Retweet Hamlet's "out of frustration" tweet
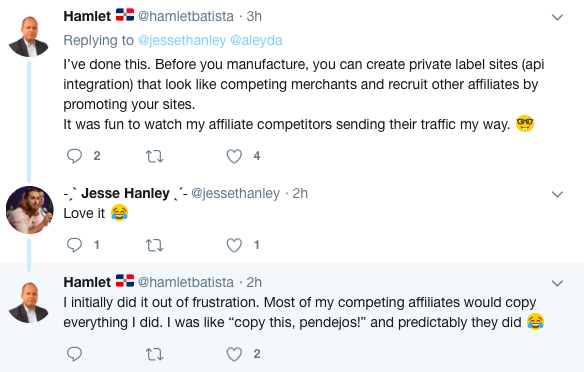The width and height of the screenshot is (584, 372). [154, 354]
